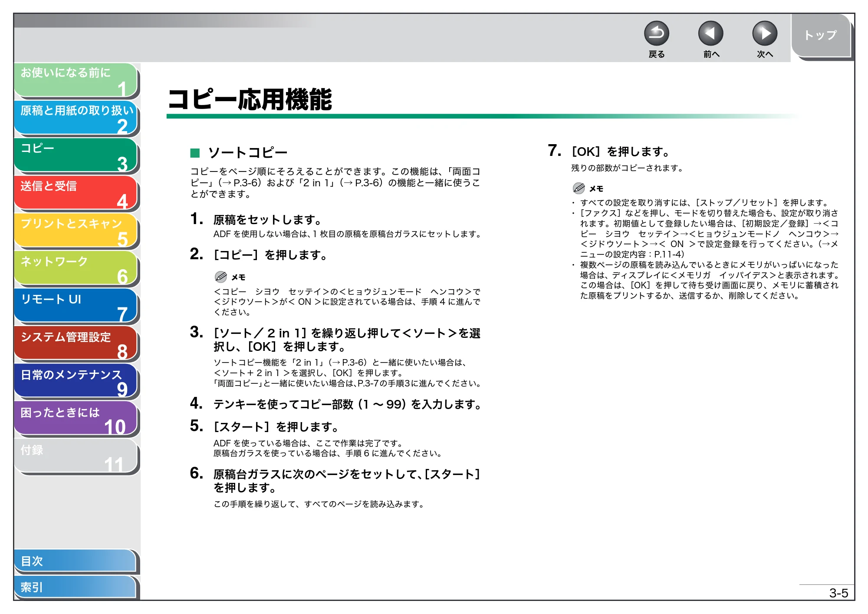Image resolution: width=868 pixels, height=614 pixels.
Task: Open the 索引 (index) button
Action: [76, 588]
